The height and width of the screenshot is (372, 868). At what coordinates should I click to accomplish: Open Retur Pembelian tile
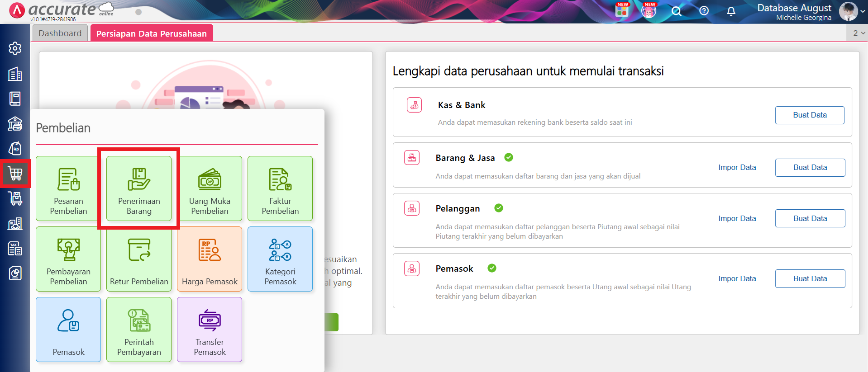pos(139,259)
